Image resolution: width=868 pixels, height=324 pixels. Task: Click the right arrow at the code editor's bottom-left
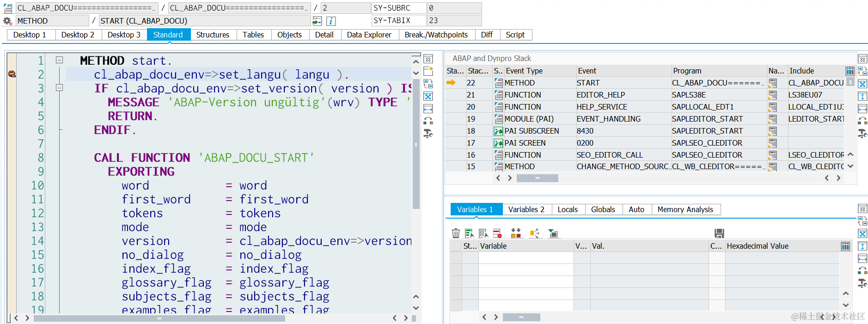(x=27, y=318)
